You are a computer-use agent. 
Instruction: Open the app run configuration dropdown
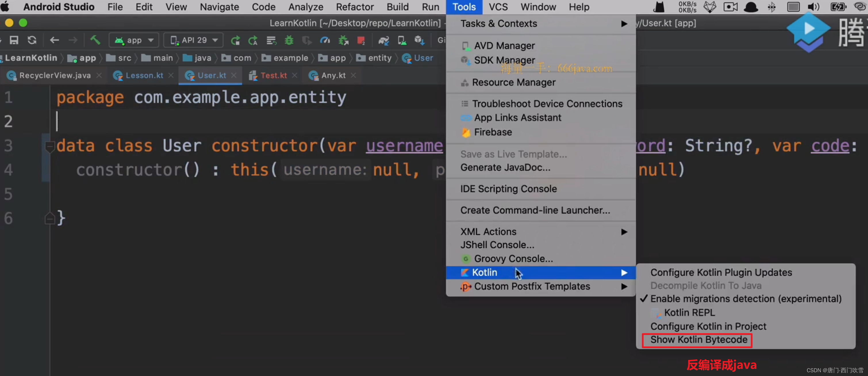tap(134, 40)
